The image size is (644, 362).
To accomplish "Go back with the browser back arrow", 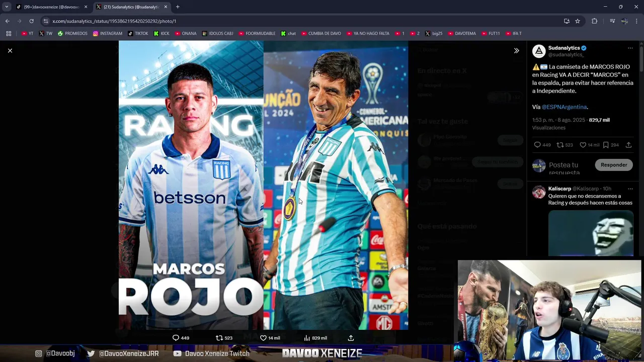I will [7, 21].
